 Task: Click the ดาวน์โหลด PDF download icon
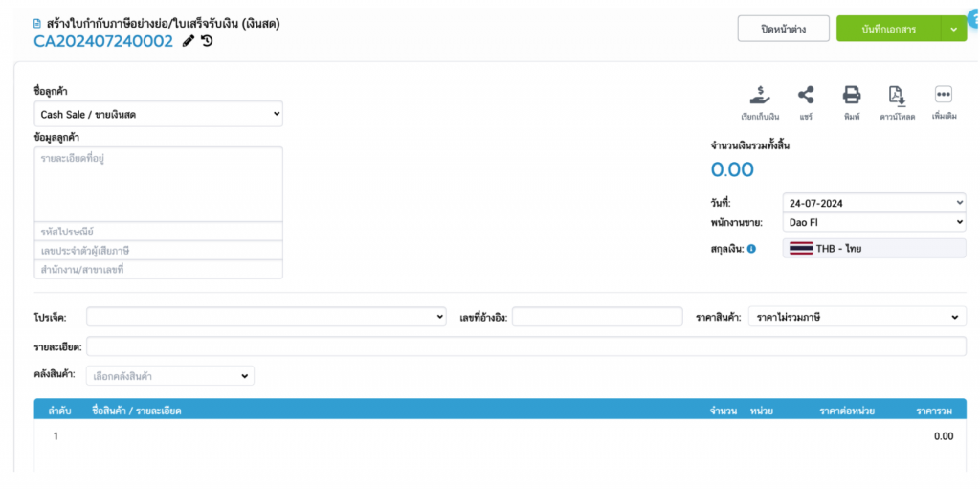click(x=897, y=96)
